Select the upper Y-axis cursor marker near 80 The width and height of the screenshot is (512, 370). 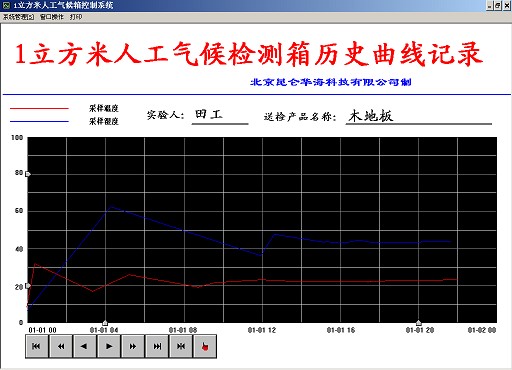[28, 174]
